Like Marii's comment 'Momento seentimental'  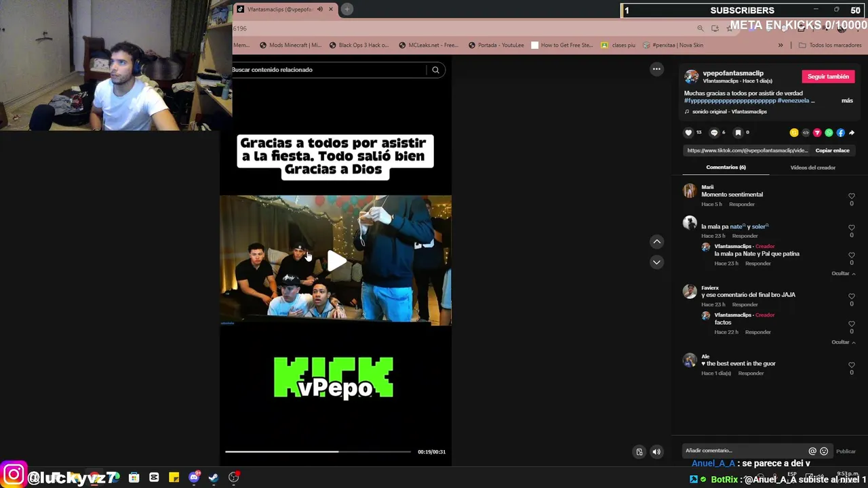pos(852,196)
